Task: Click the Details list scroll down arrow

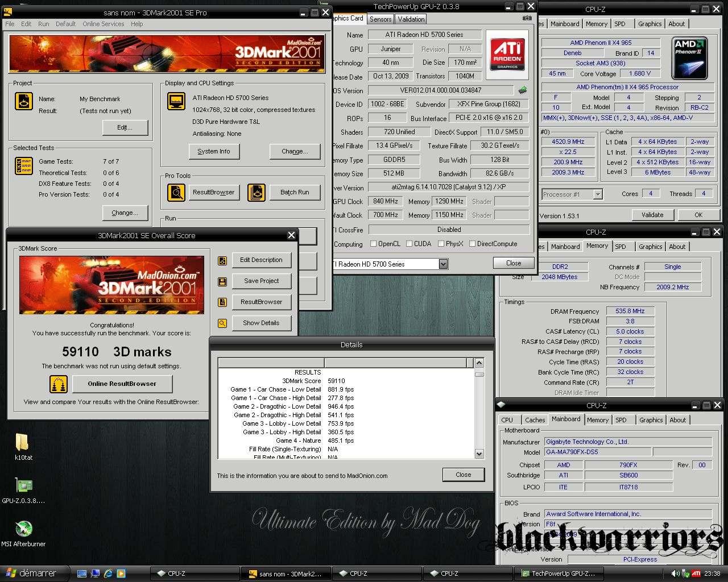Action: tap(479, 454)
